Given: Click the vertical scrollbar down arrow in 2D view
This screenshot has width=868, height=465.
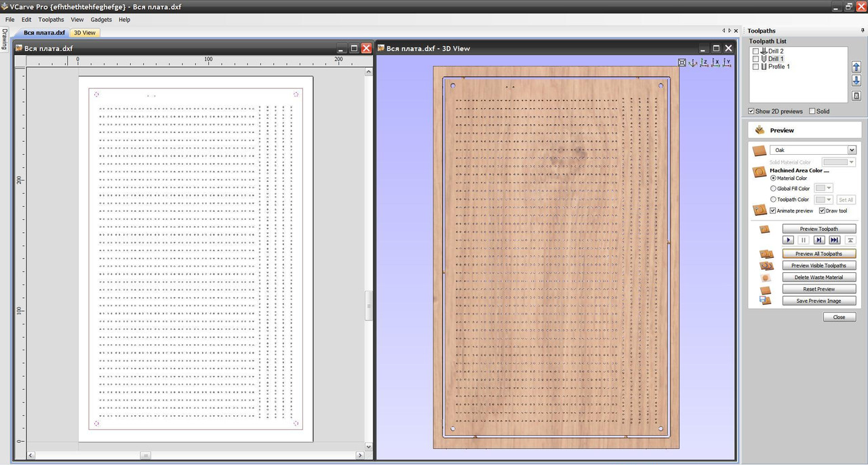Looking at the screenshot, I should pos(369,447).
